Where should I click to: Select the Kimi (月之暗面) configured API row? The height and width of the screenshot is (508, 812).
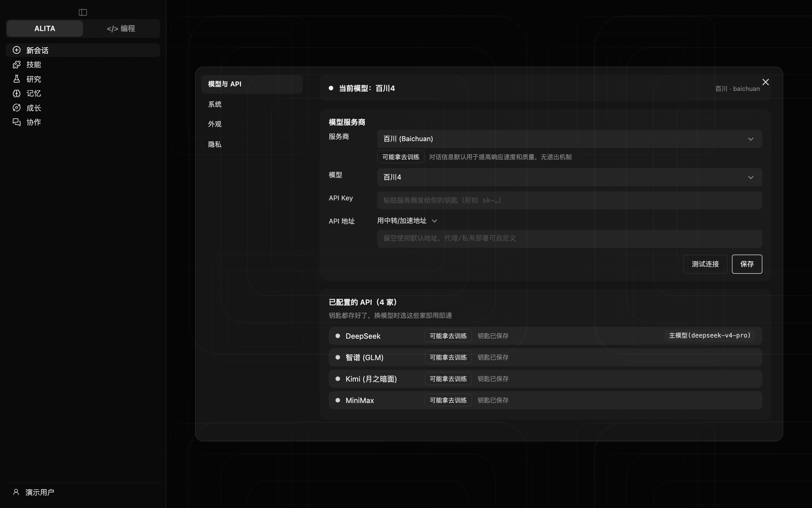pos(545,379)
